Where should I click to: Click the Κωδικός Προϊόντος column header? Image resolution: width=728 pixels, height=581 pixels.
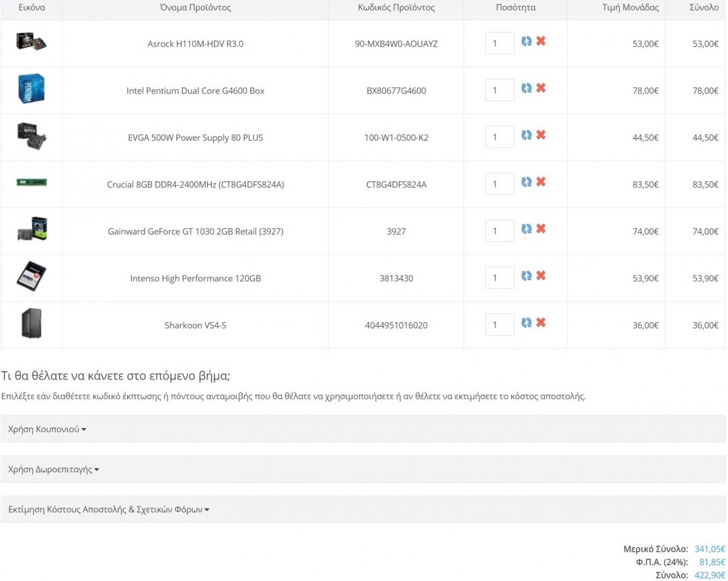(x=396, y=8)
